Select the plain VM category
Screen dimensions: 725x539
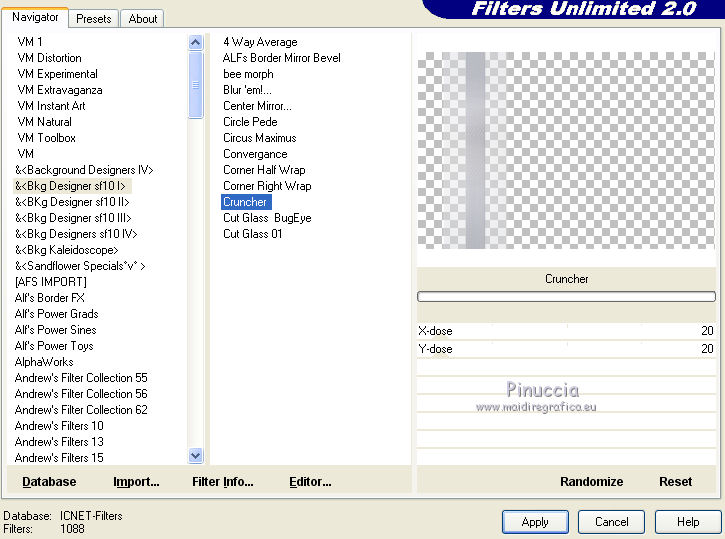click(25, 154)
